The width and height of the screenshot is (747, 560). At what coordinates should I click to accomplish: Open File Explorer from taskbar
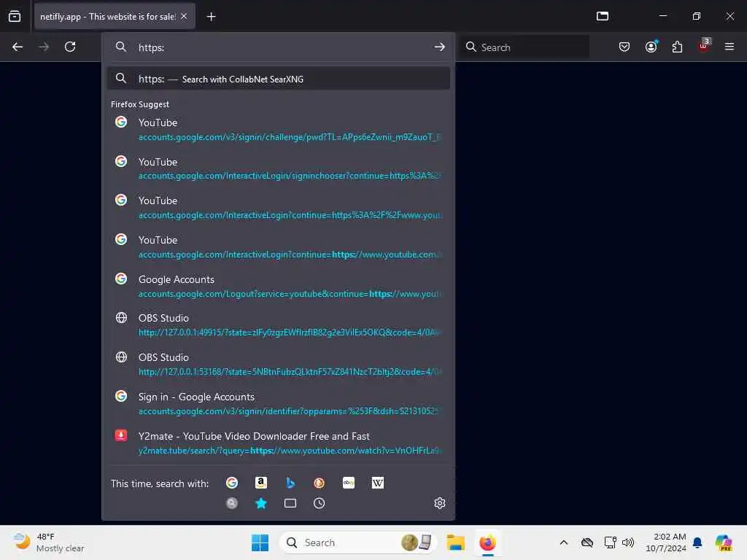point(455,542)
